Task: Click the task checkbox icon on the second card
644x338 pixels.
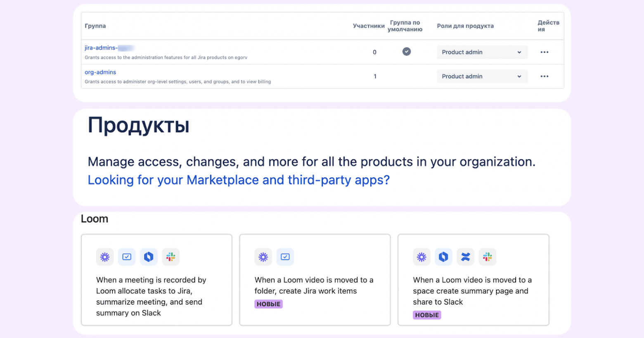Action: (285, 257)
